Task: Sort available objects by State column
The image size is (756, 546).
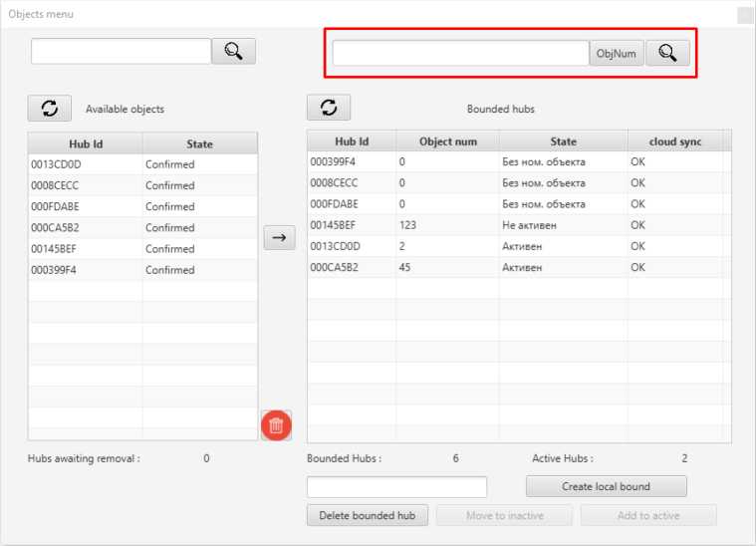Action: (x=199, y=143)
